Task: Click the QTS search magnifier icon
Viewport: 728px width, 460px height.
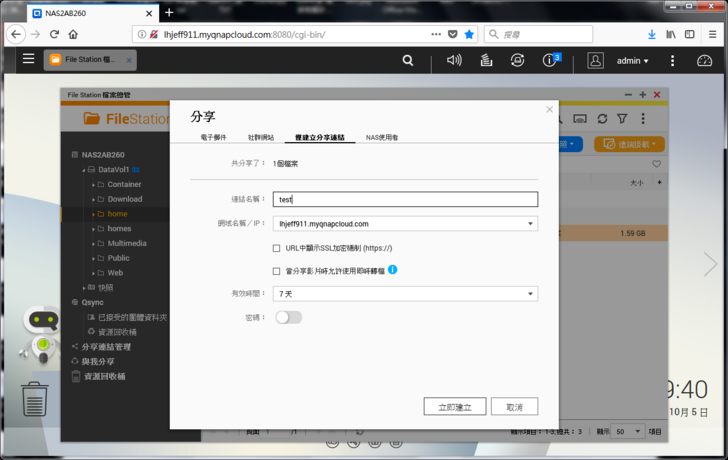Action: click(408, 60)
